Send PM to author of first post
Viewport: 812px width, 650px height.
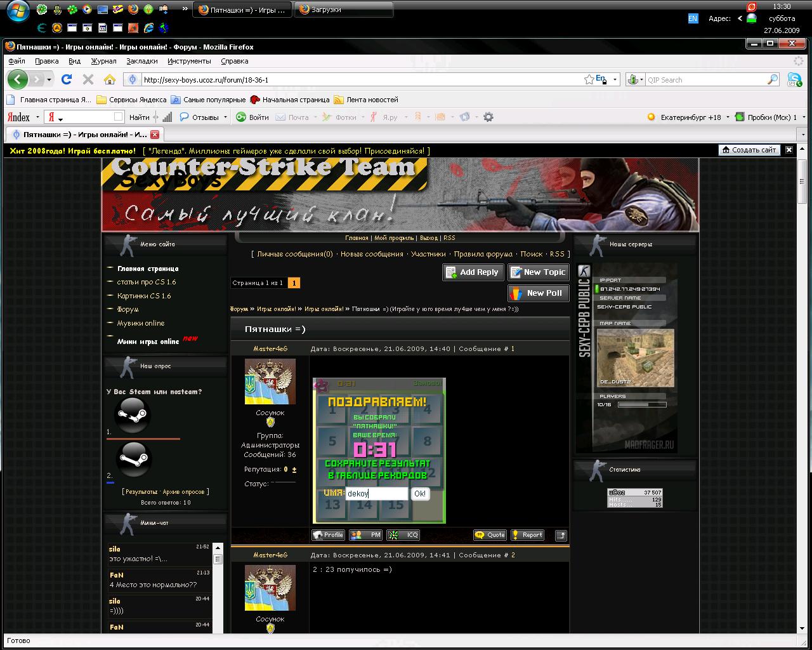pos(365,535)
